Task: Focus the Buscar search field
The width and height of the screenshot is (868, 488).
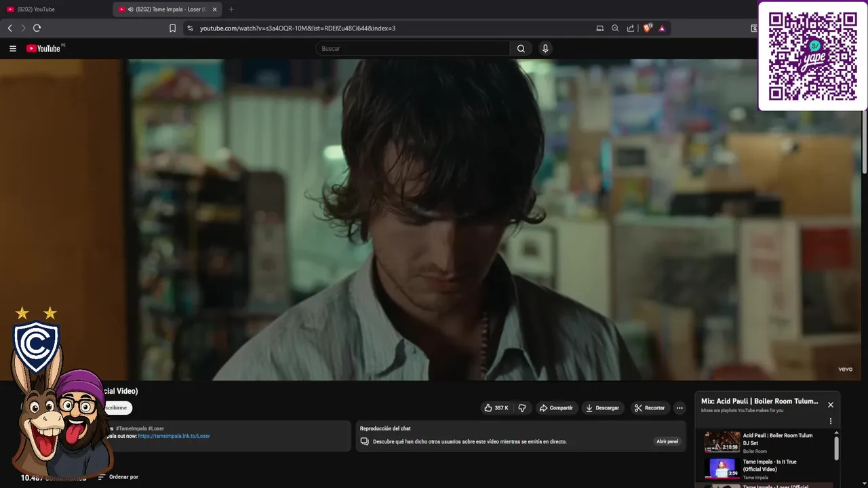Action: pos(412,49)
